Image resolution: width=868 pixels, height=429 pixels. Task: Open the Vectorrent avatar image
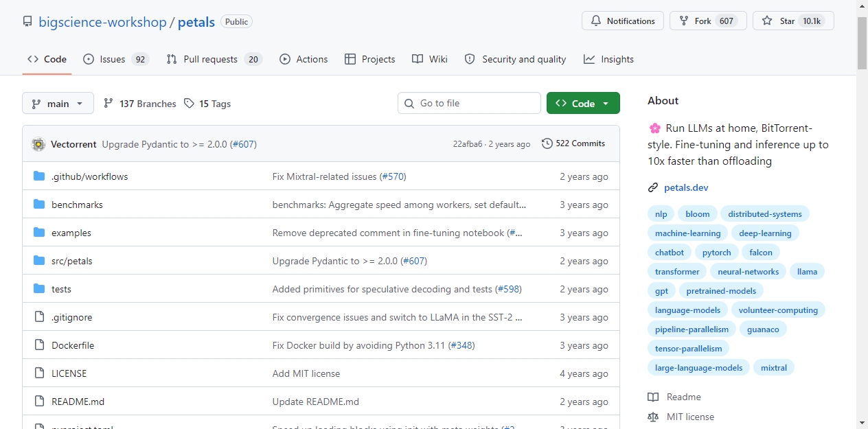38,144
